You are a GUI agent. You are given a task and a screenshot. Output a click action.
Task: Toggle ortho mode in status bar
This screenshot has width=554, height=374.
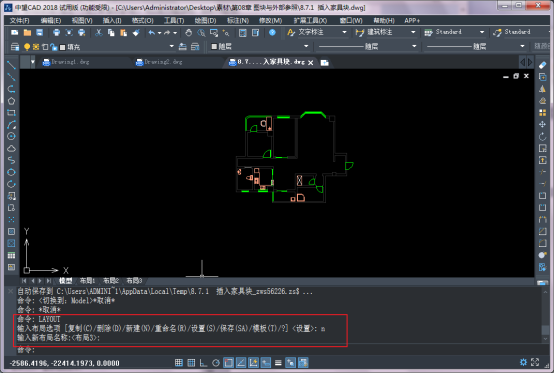point(204,363)
